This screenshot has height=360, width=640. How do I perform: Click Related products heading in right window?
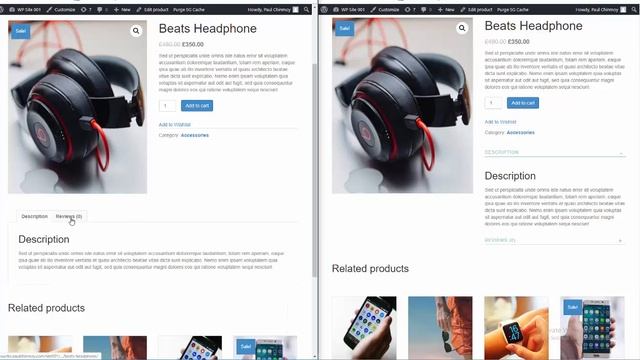370,269
